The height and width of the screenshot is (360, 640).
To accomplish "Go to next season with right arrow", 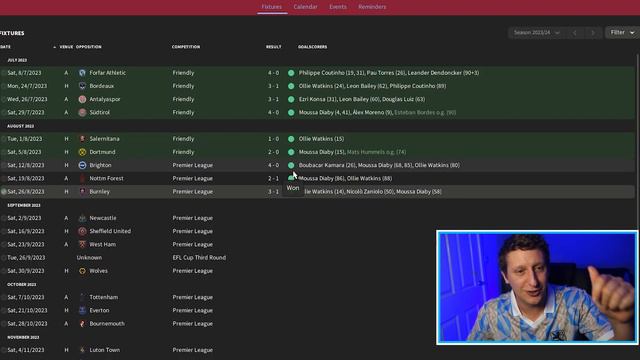I will click(593, 33).
